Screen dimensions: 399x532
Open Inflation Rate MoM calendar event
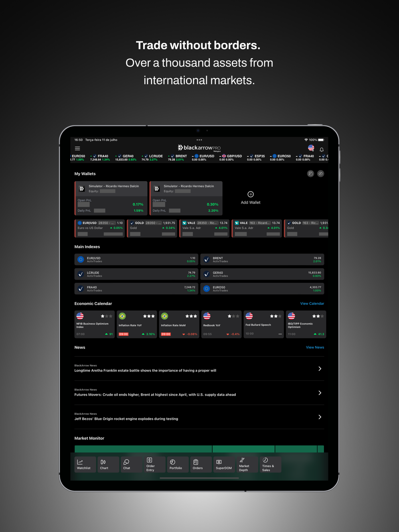click(x=179, y=324)
